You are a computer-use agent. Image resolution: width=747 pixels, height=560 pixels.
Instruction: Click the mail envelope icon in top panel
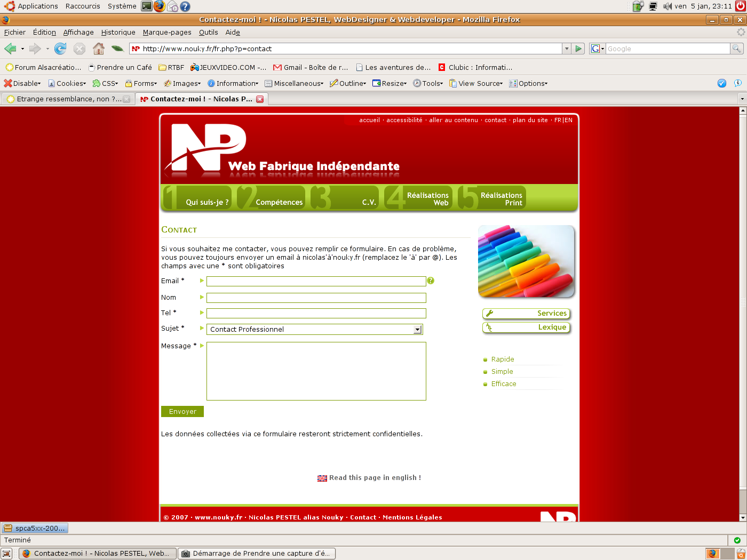coord(172,6)
